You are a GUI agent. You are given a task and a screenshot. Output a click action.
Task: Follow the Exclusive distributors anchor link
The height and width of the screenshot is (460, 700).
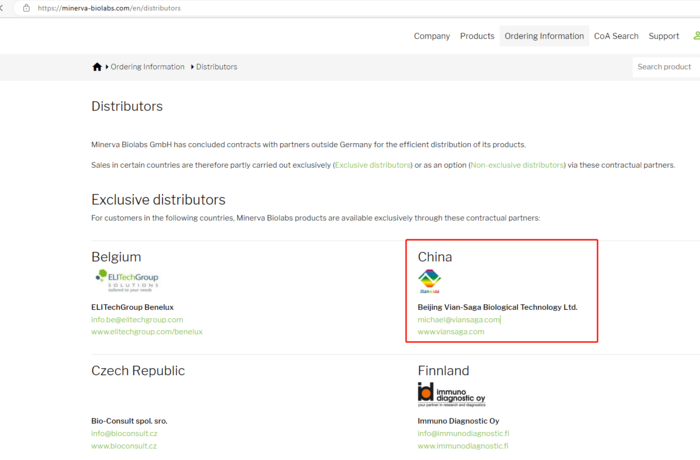pyautogui.click(x=372, y=165)
